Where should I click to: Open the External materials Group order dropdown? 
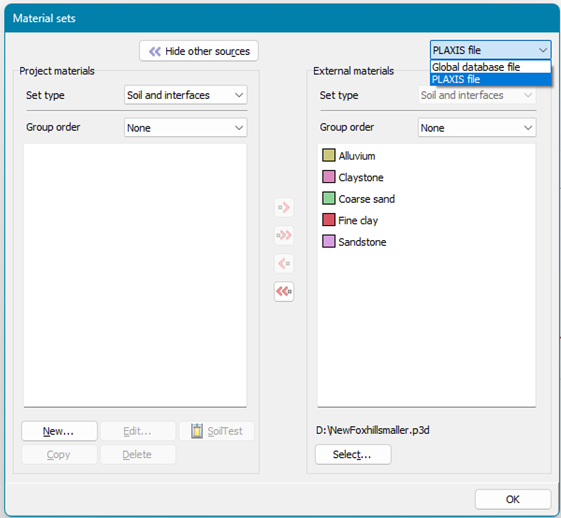tap(477, 128)
